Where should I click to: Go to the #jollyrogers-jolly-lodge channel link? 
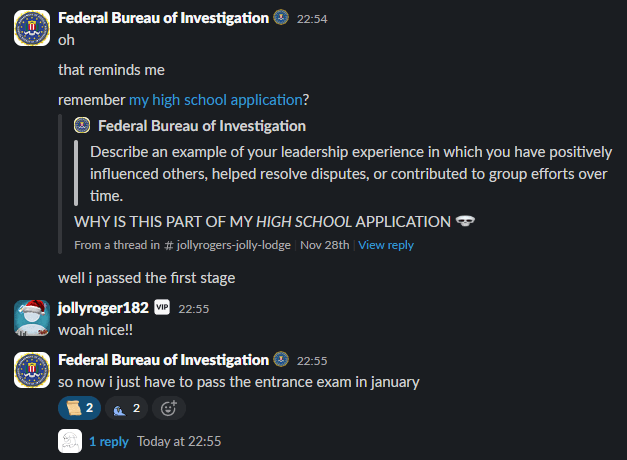230,245
